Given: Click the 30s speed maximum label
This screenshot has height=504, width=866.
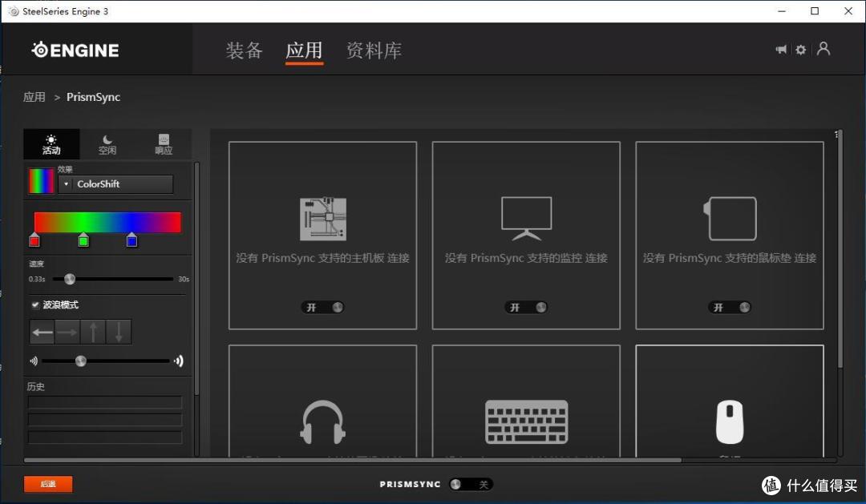Looking at the screenshot, I should coord(184,280).
